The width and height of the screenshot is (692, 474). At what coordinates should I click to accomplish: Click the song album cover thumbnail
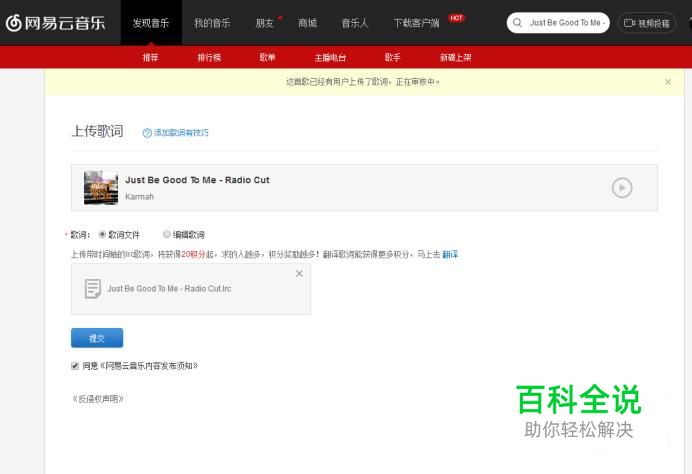coord(101,188)
